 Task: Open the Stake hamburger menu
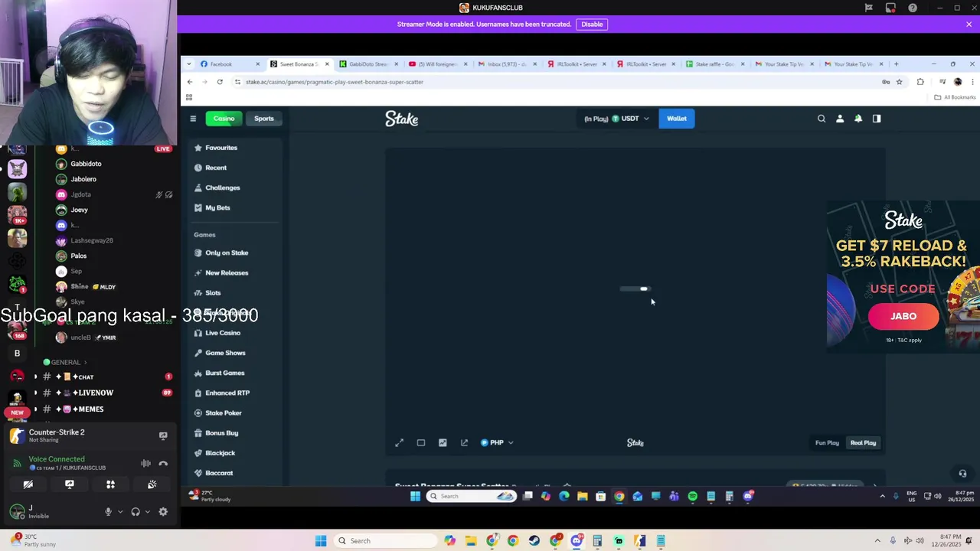click(x=193, y=119)
